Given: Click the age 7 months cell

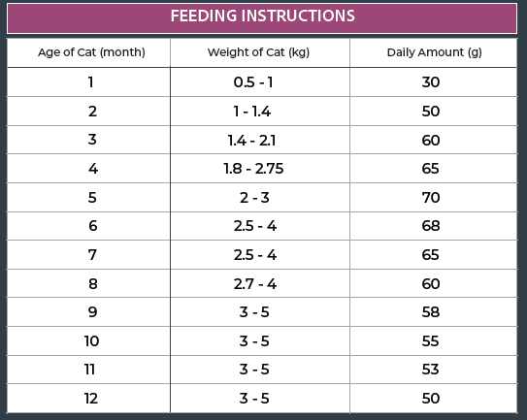Looking at the screenshot, I should [88, 255].
